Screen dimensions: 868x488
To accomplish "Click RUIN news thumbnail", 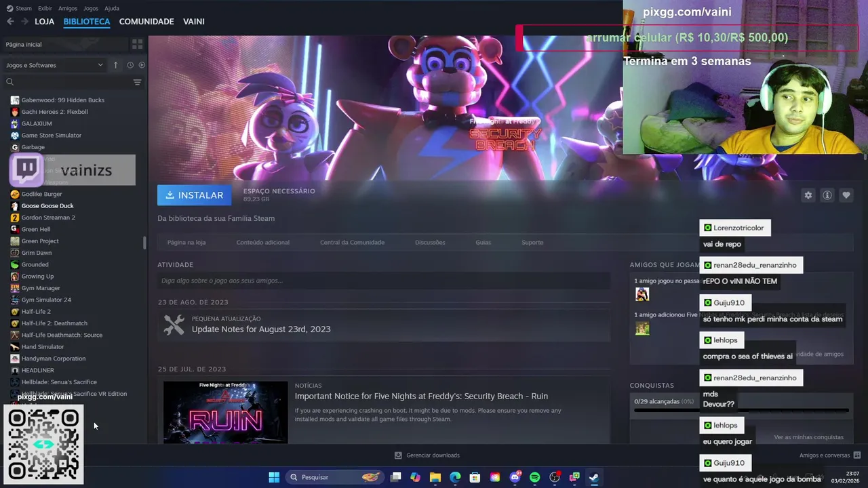I will coord(225,412).
